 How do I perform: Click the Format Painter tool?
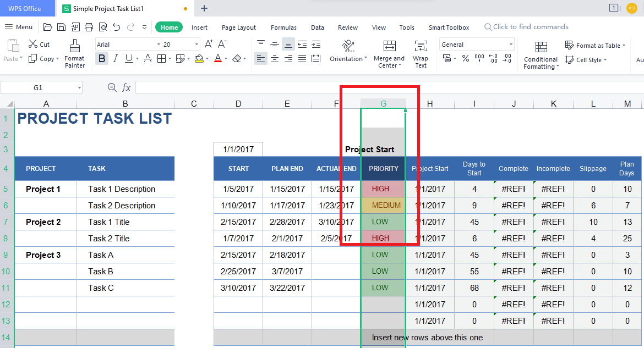point(74,54)
